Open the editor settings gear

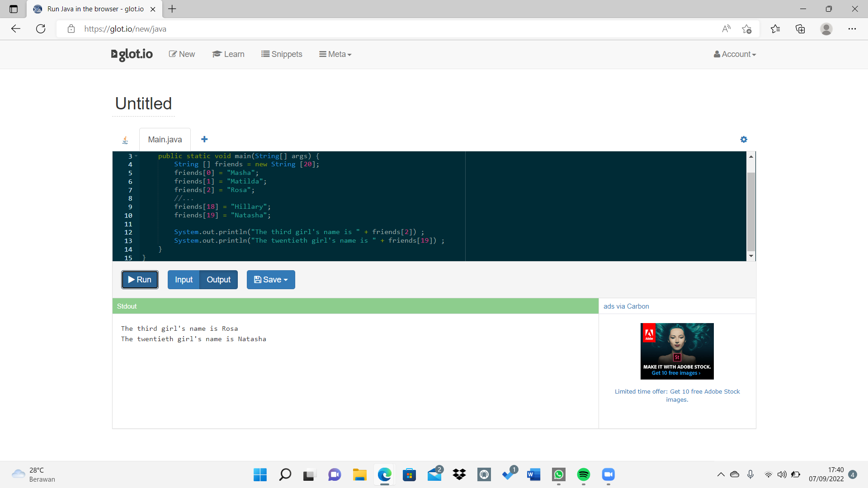pos(744,139)
